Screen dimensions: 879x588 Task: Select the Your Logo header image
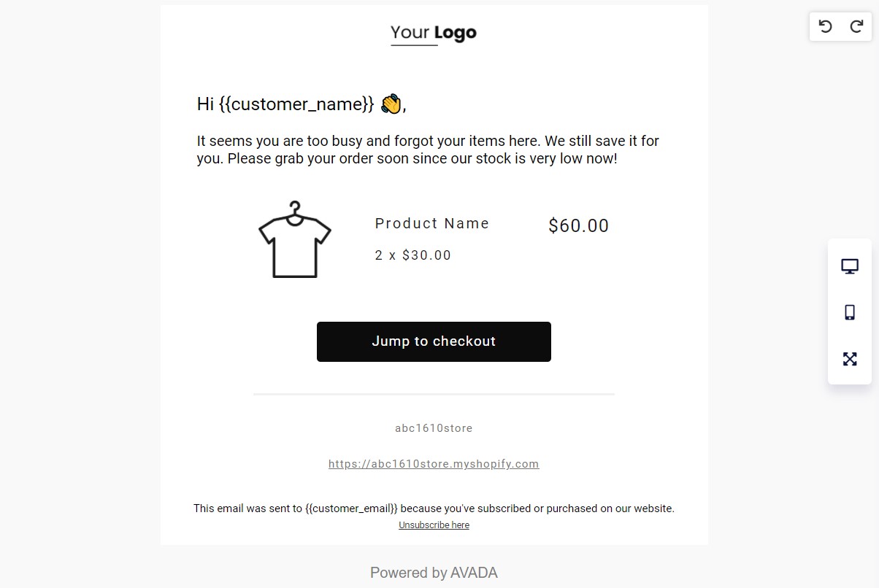434,34
